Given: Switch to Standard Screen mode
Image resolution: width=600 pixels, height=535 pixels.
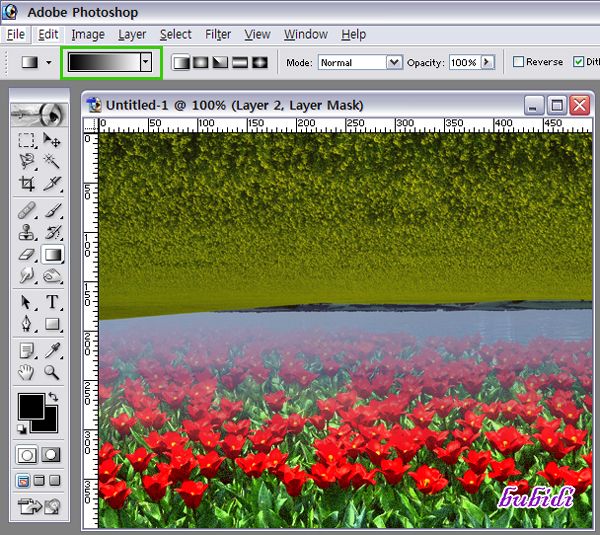Looking at the screenshot, I should pyautogui.click(x=23, y=481).
